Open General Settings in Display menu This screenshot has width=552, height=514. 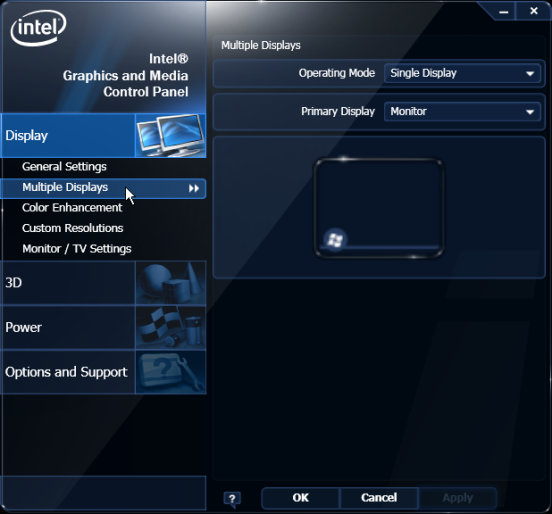64,167
